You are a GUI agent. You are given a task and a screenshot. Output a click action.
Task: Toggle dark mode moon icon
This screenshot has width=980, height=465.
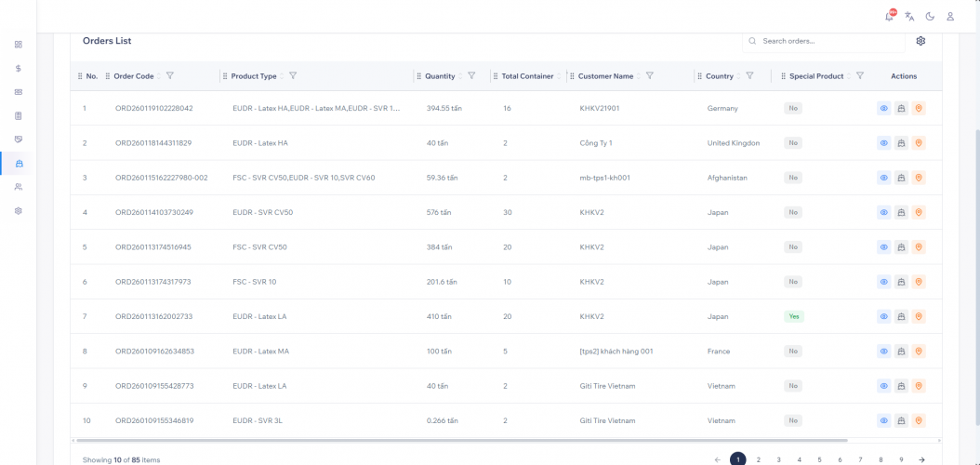[x=930, y=17]
